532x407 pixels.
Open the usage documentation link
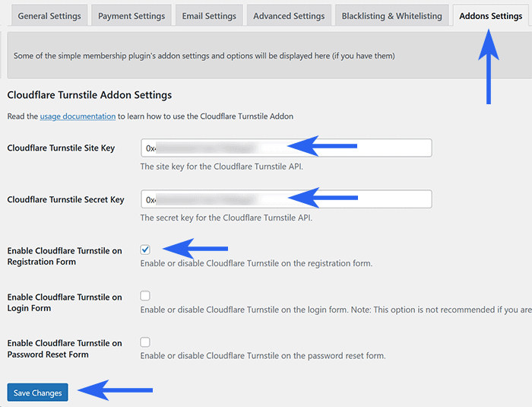78,116
